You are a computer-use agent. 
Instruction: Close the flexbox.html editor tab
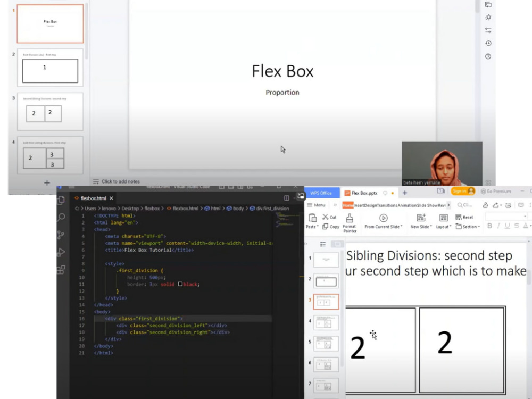tap(111, 198)
